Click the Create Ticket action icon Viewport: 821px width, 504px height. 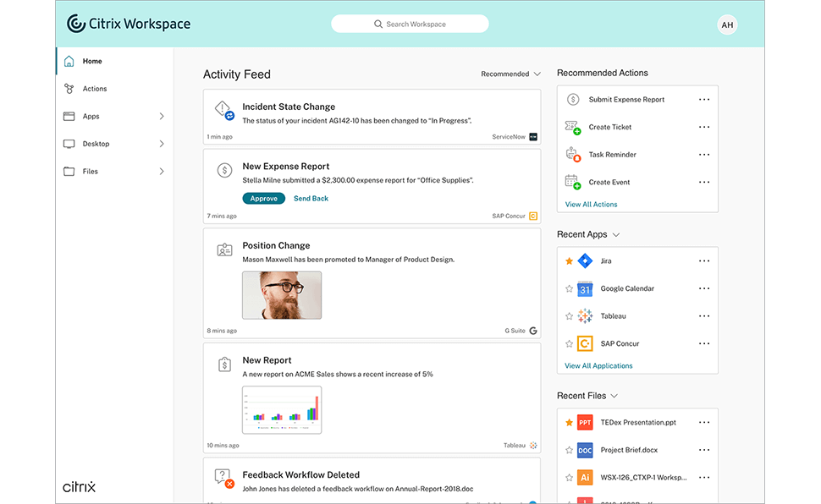point(573,128)
